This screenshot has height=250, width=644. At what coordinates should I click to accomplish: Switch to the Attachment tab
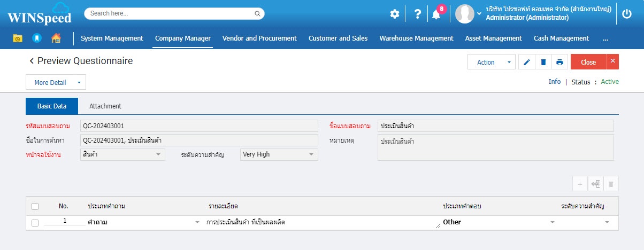[105, 106]
